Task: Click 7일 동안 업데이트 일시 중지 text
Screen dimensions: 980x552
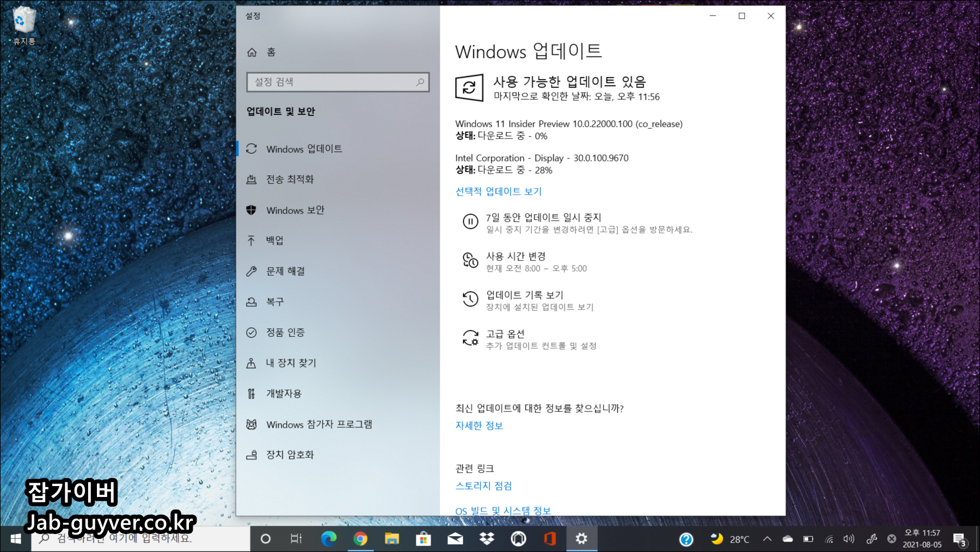Action: [543, 217]
